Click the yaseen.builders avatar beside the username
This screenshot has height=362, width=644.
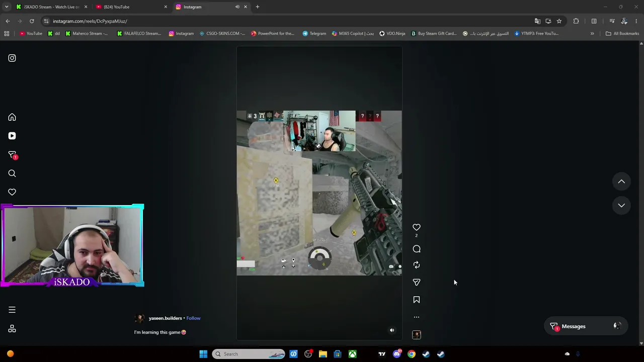pos(140,318)
